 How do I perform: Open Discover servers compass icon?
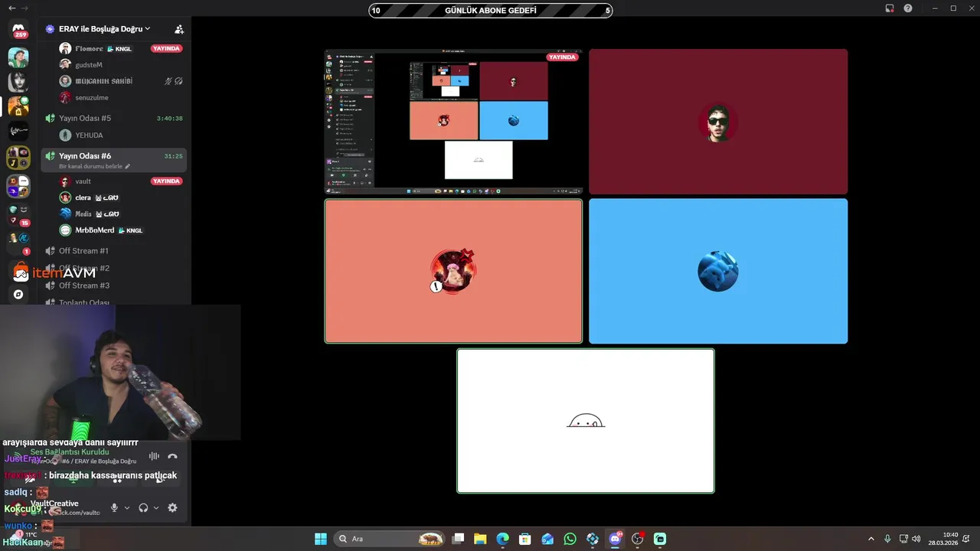(x=18, y=295)
